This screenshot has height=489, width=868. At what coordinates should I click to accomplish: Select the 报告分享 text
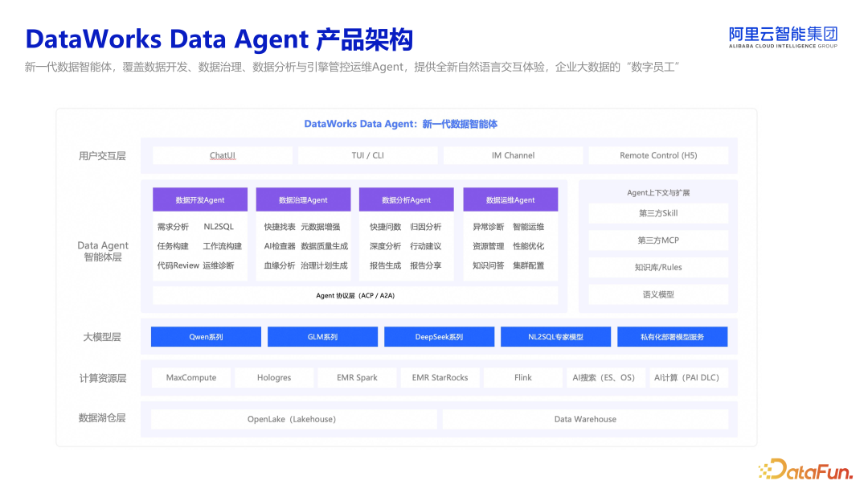(x=426, y=266)
